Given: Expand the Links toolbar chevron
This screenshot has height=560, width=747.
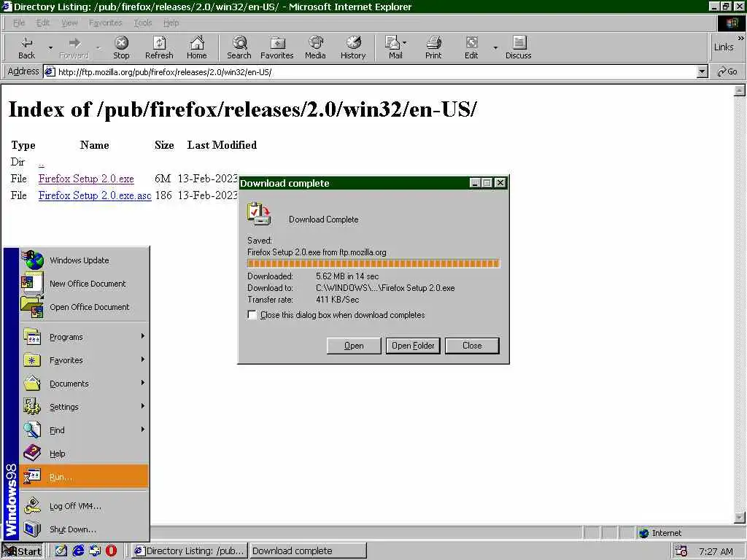Looking at the screenshot, I should (x=741, y=38).
